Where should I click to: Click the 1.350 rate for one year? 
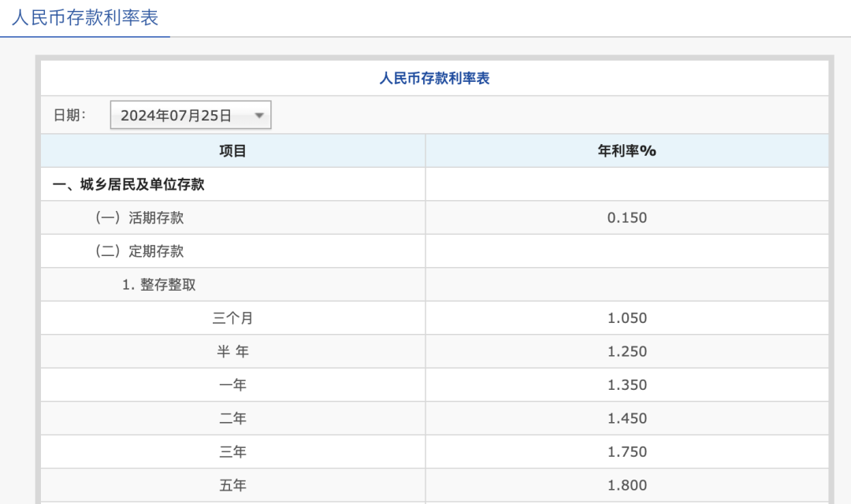(626, 385)
